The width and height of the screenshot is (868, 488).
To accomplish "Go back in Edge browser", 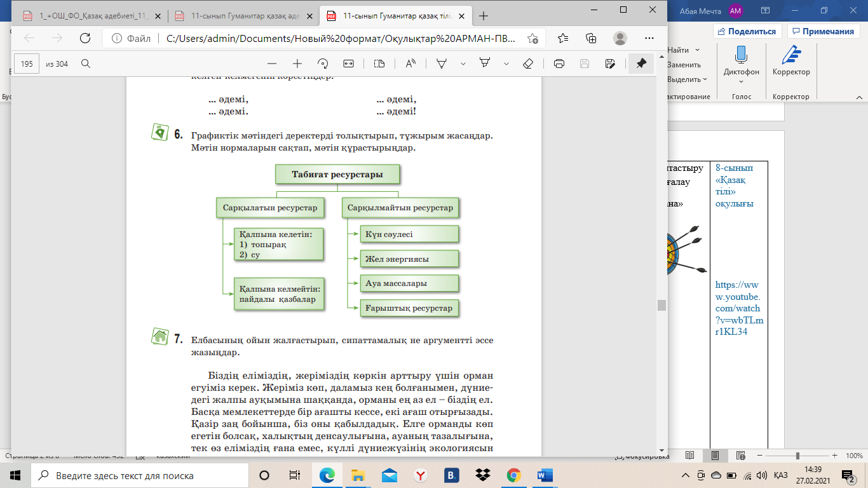I will pyautogui.click(x=29, y=38).
